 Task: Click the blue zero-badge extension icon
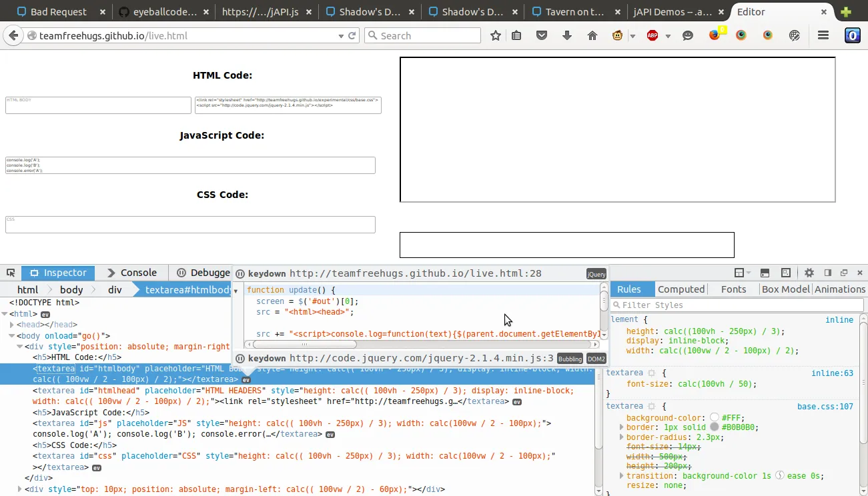[x=853, y=35]
